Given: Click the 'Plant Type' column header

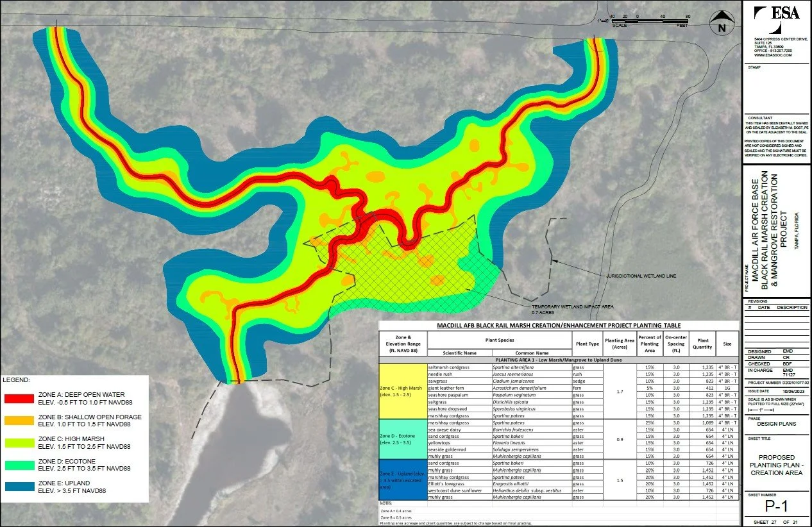Looking at the screenshot, I should point(586,343).
